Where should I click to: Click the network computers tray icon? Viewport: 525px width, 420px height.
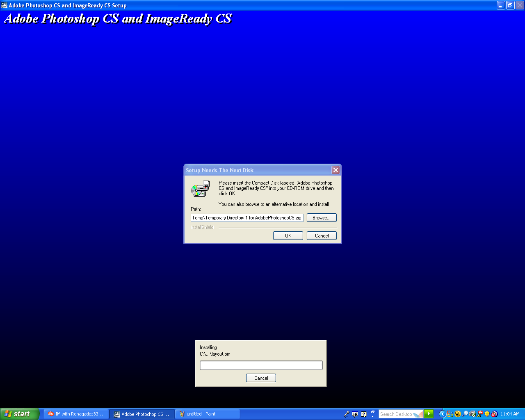[x=472, y=414]
